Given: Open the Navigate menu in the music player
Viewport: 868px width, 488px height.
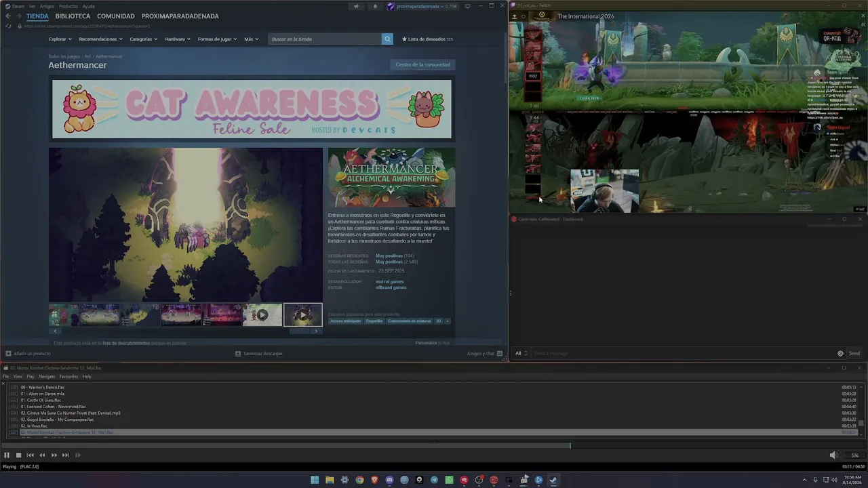Looking at the screenshot, I should 47,376.
